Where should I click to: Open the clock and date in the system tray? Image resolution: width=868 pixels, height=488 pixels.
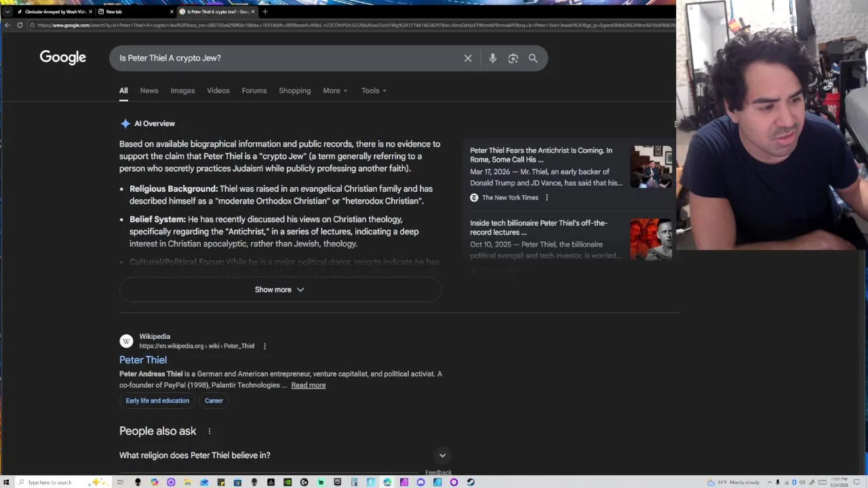[839, 482]
